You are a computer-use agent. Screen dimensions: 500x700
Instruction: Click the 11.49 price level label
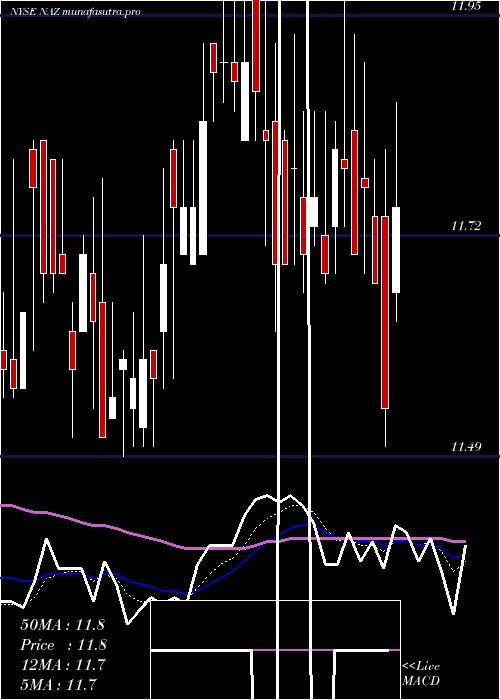tap(466, 446)
